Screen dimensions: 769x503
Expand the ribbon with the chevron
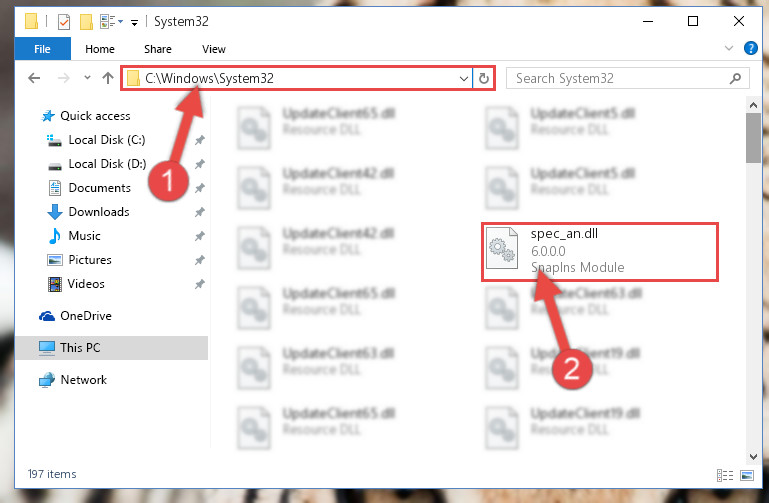[x=729, y=48]
